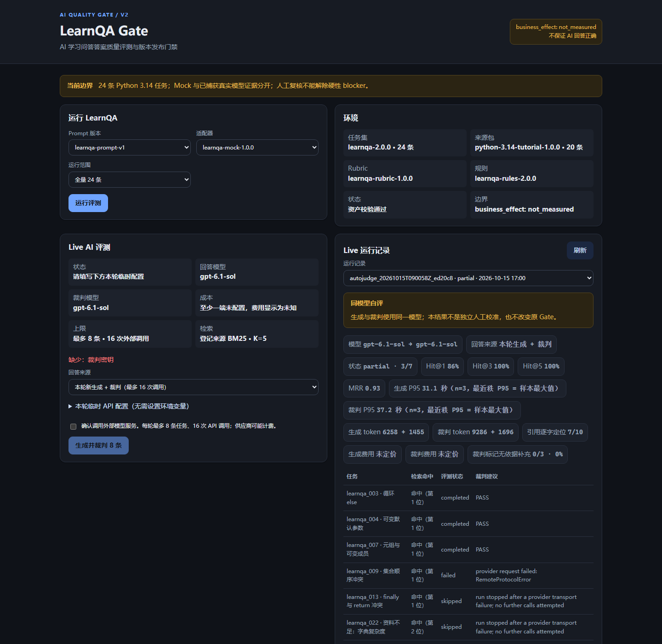Click the failed status in learnqa_009 row
Screen dimensions: 662x644
[448, 575]
